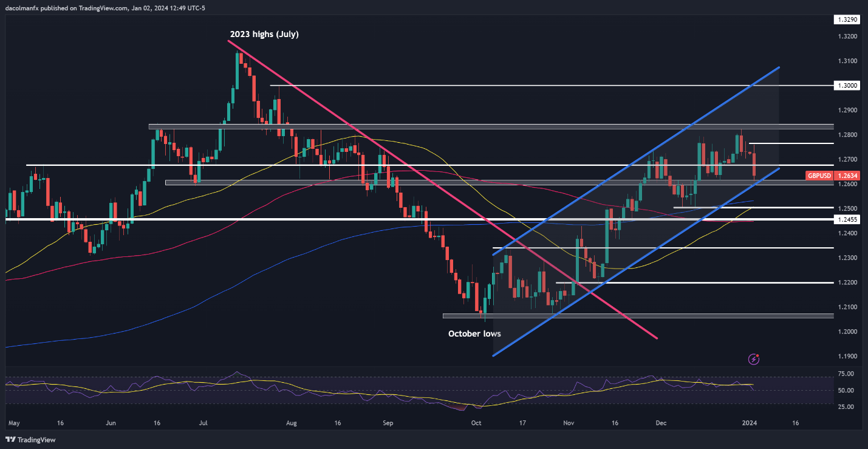Click the 1.2900 price axis value
The width and height of the screenshot is (868, 449).
pyautogui.click(x=847, y=111)
